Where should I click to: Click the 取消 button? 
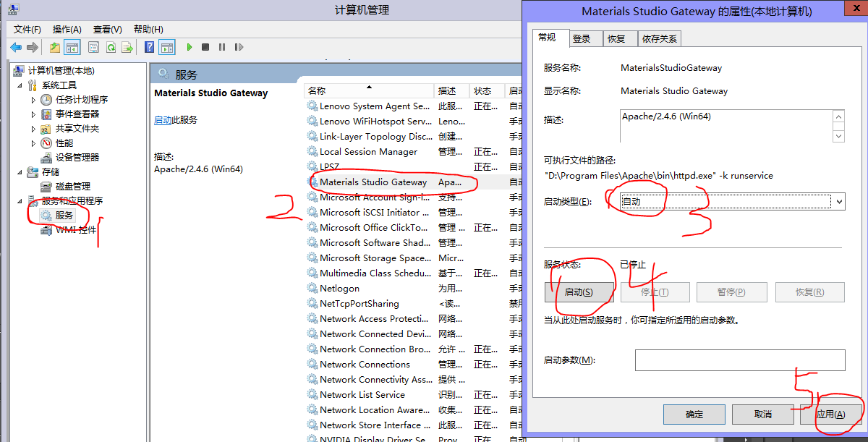(763, 415)
